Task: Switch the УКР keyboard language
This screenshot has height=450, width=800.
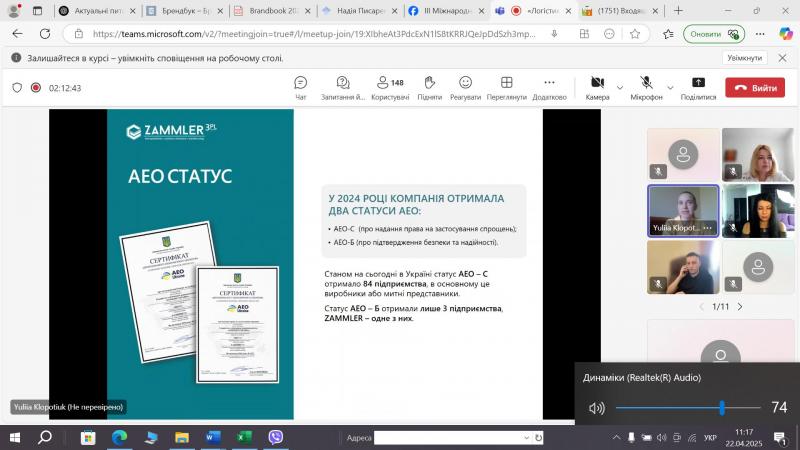Action: click(x=710, y=438)
